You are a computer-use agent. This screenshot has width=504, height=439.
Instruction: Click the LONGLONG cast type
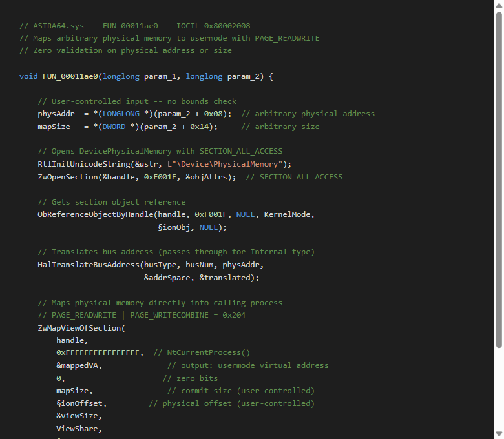(x=121, y=114)
